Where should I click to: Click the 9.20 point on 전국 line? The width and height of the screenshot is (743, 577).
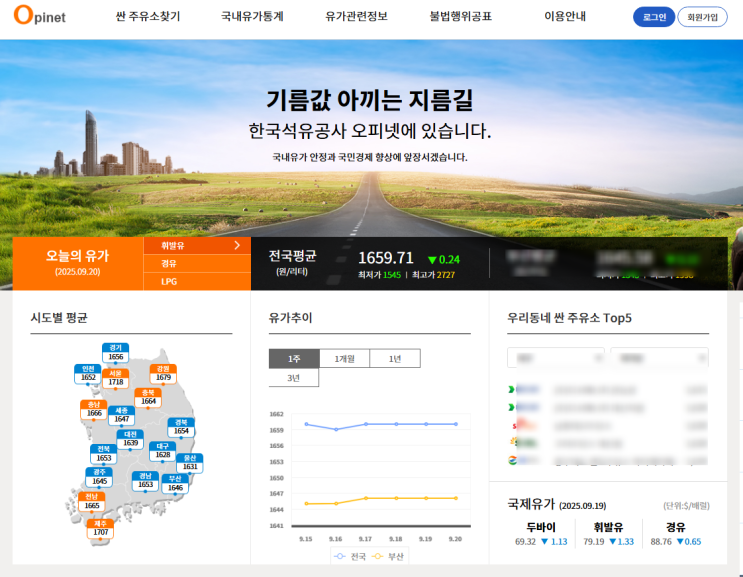(456, 424)
